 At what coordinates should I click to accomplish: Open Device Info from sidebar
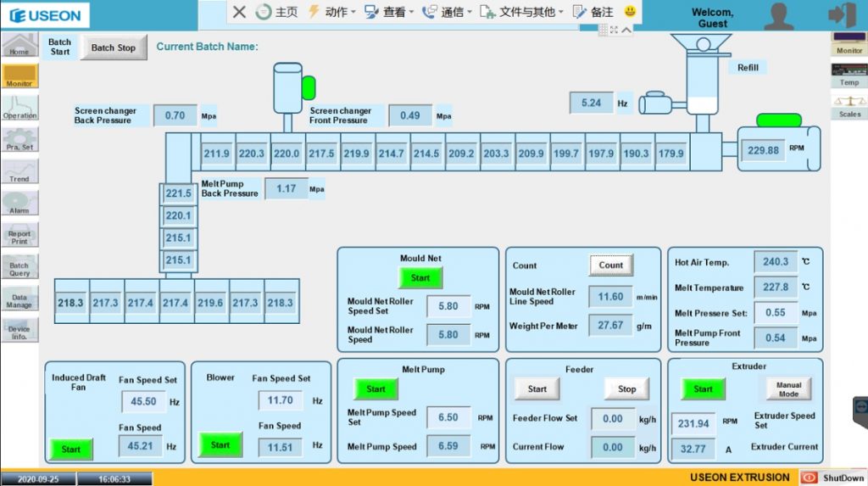click(x=19, y=330)
